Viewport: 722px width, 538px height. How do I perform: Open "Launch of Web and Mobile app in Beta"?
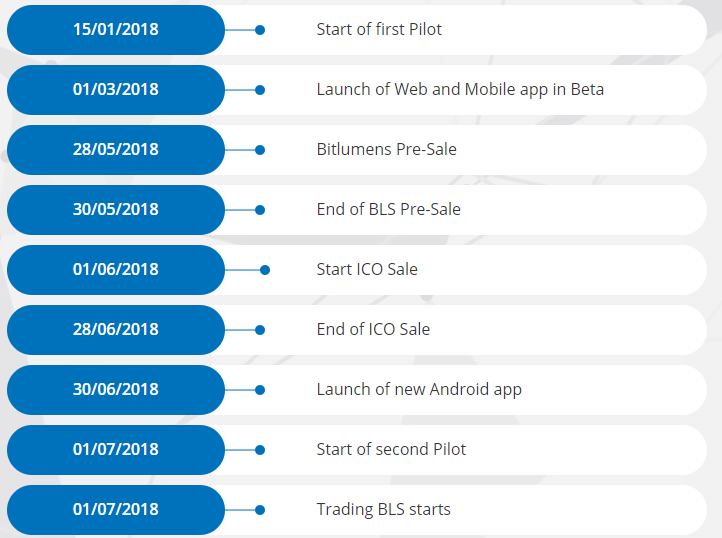tap(460, 90)
